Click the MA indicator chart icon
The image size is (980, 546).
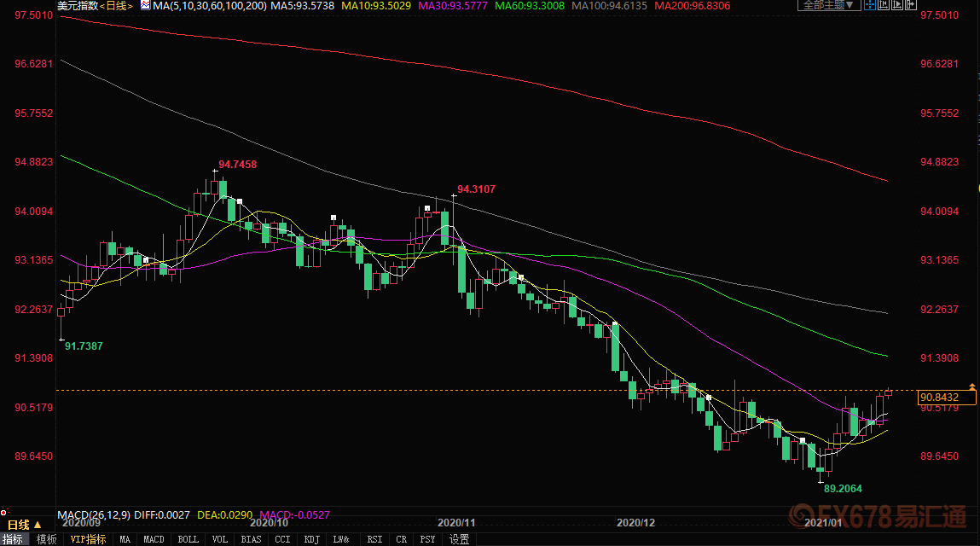pyautogui.click(x=144, y=5)
